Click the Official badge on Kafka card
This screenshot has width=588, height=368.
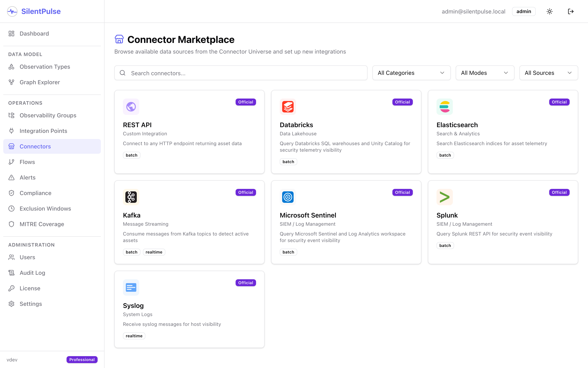pos(245,192)
